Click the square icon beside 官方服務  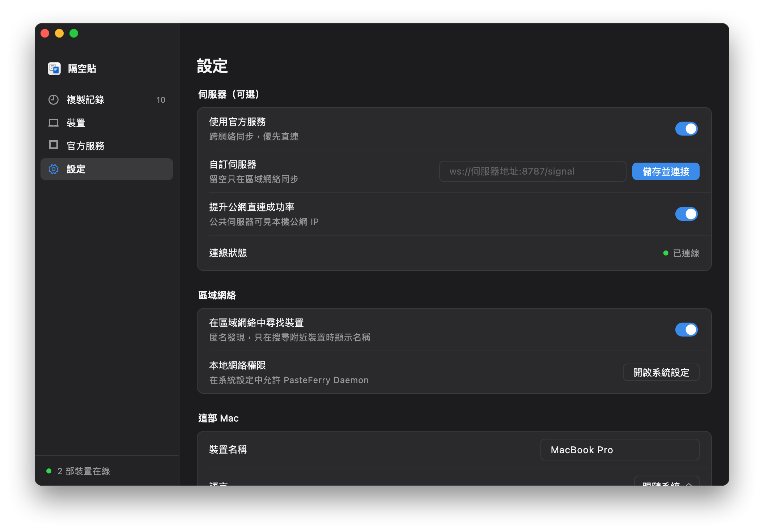pyautogui.click(x=54, y=145)
